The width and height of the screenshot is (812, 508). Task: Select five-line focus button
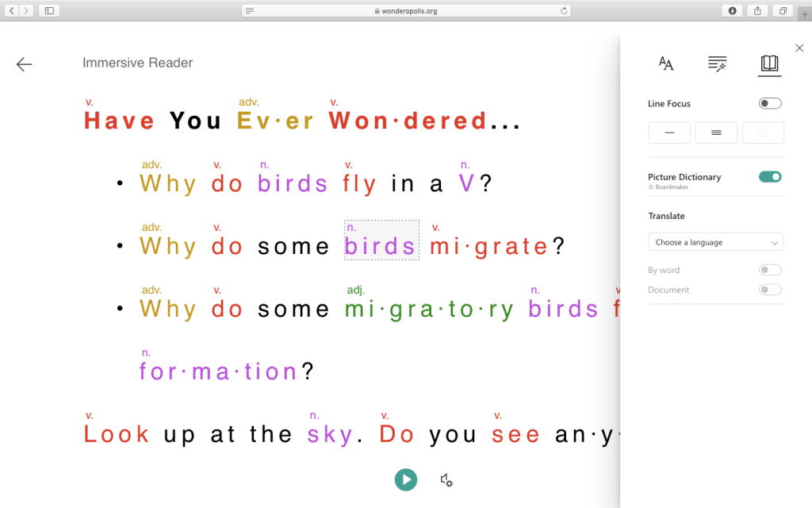click(x=763, y=133)
